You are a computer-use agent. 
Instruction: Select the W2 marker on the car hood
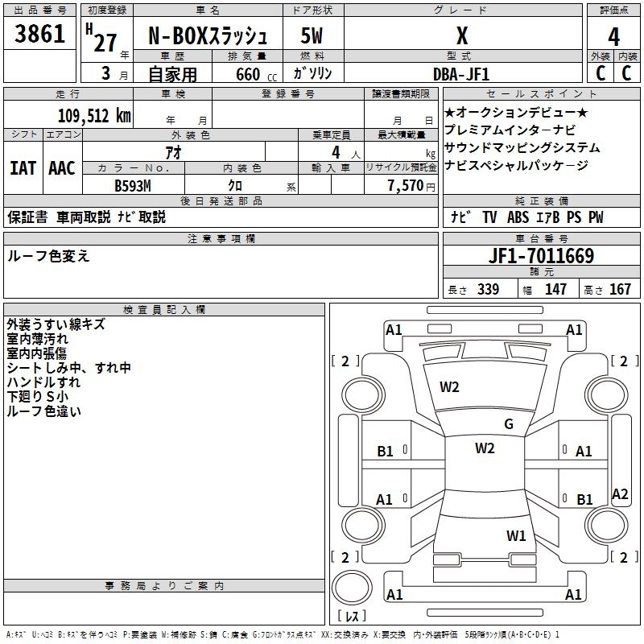(x=449, y=387)
